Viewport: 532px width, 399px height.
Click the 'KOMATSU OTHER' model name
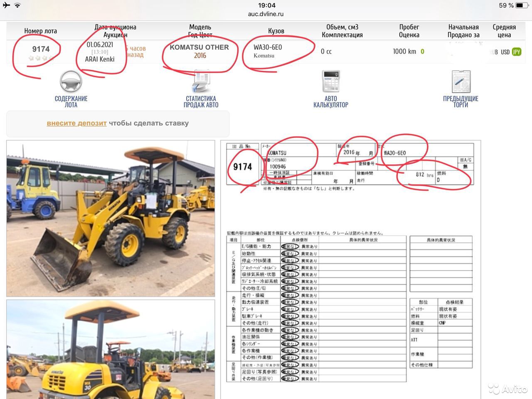(x=199, y=47)
